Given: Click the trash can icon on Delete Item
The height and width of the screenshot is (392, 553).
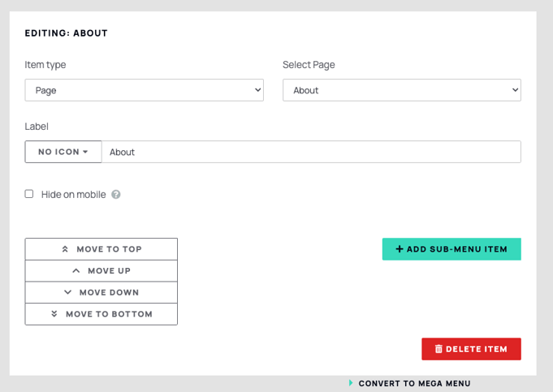Looking at the screenshot, I should coord(439,349).
